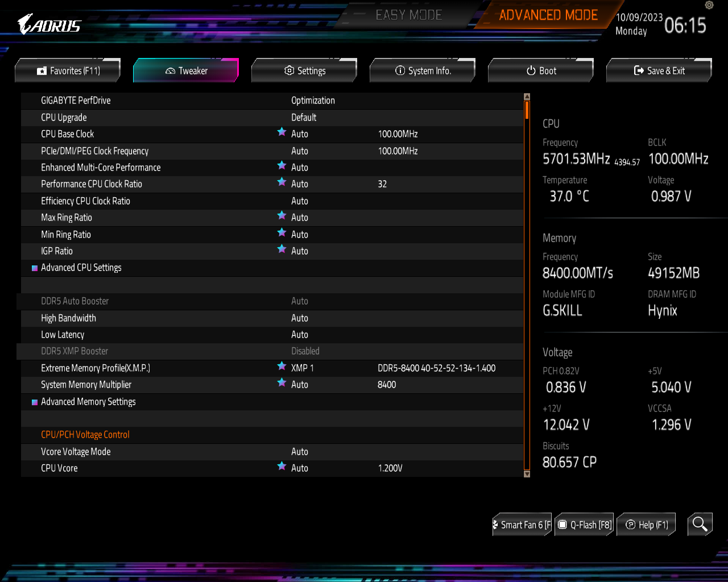The width and height of the screenshot is (728, 582).
Task: Open GIGABYTE PerfDrive Optimization option
Action: (x=313, y=101)
